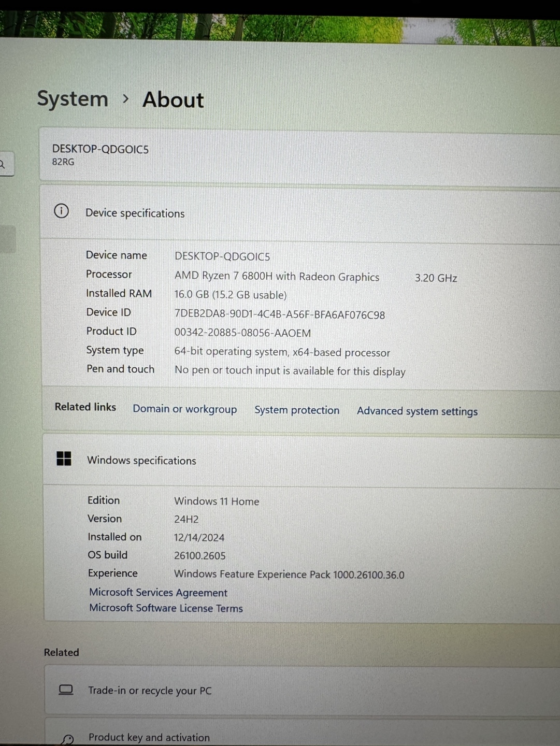The width and height of the screenshot is (560, 746).
Task: Click the search magnifier icon at left edge
Action: 3,165
